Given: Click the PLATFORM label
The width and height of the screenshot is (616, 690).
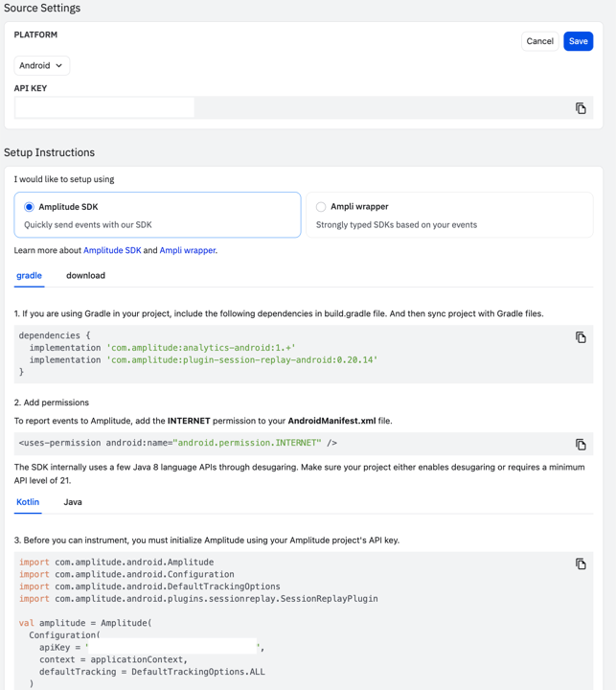Looking at the screenshot, I should (35, 34).
